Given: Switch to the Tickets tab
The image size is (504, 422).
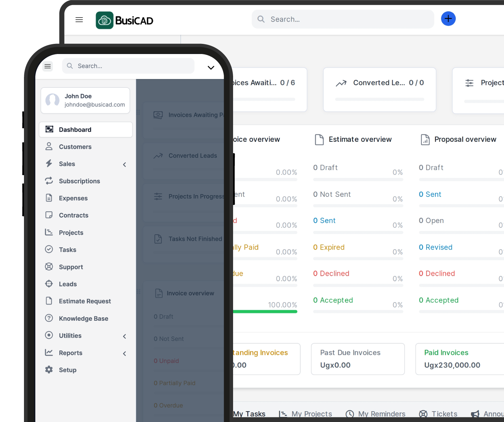Looking at the screenshot, I should tap(438, 414).
